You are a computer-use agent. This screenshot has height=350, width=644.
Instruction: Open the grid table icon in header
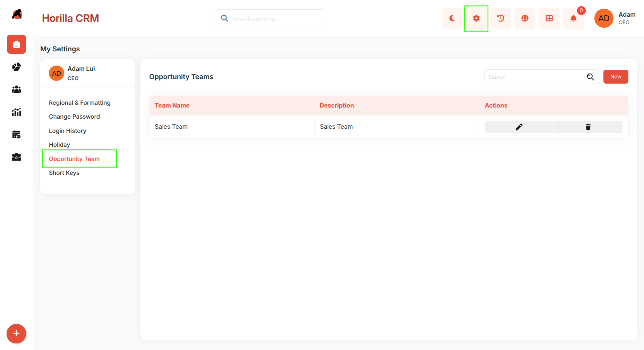(x=549, y=18)
